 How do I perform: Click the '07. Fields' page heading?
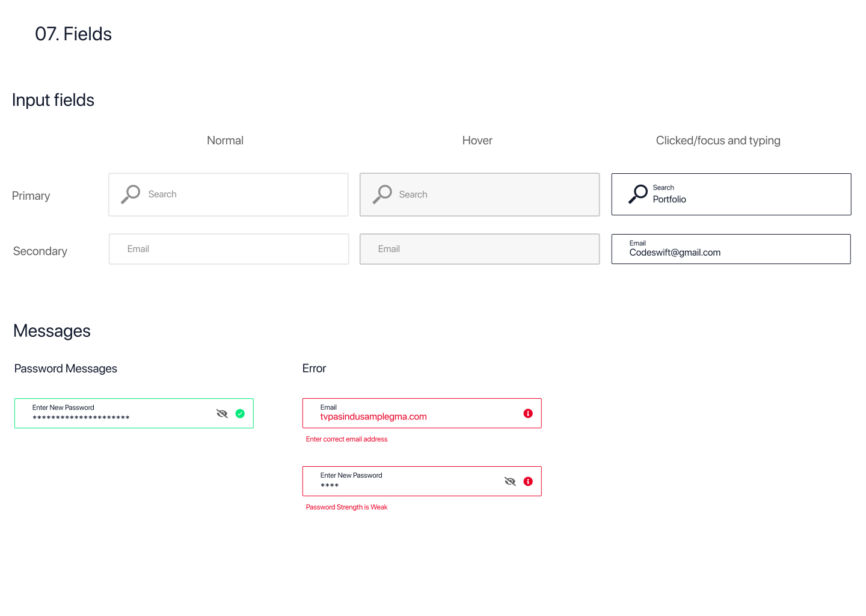click(73, 34)
